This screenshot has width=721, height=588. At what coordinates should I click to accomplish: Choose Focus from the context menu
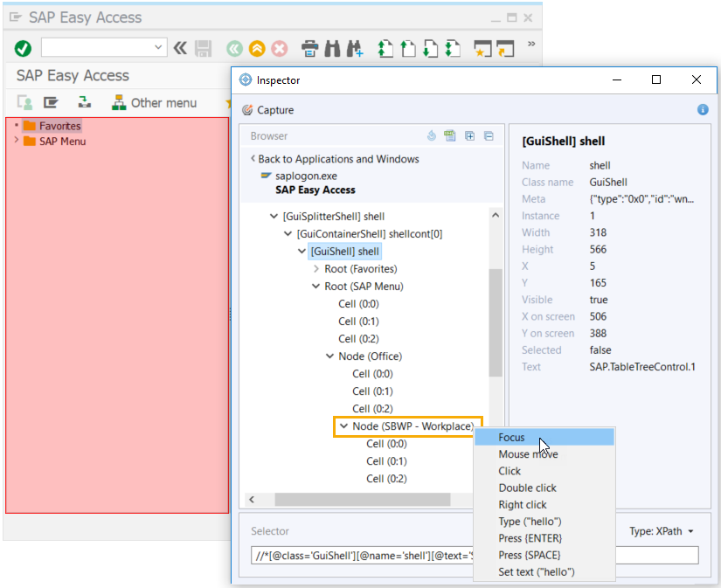click(x=544, y=437)
